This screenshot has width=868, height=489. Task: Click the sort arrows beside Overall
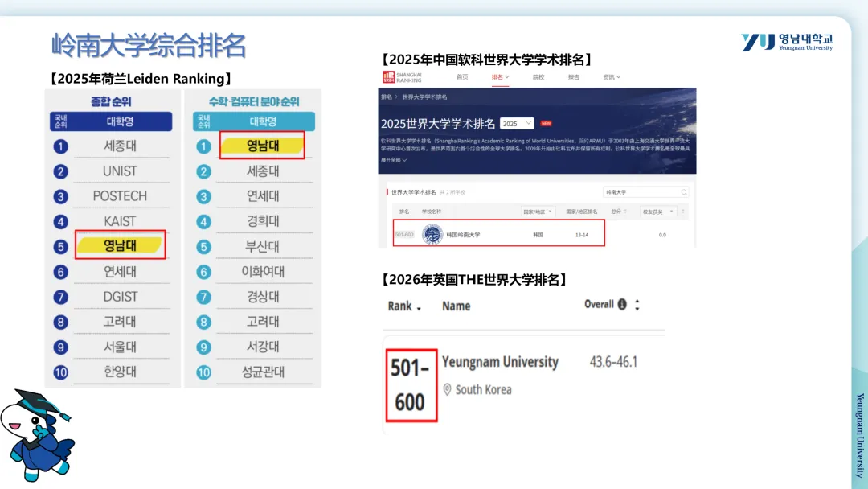(637, 305)
